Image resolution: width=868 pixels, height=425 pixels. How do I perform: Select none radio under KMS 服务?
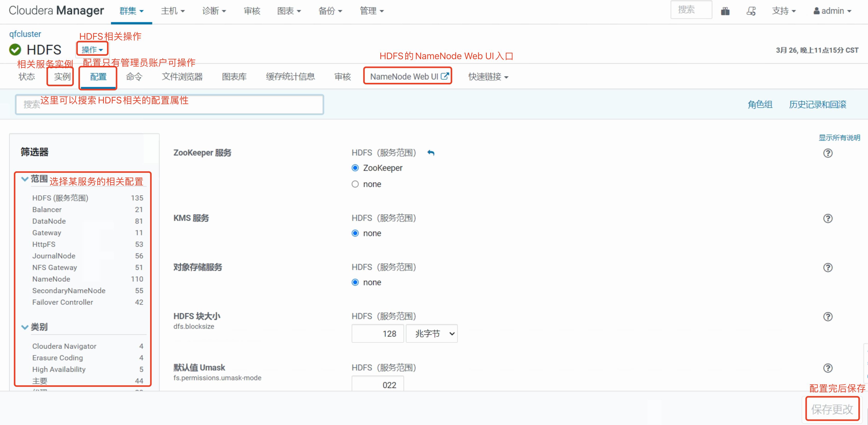[355, 233]
